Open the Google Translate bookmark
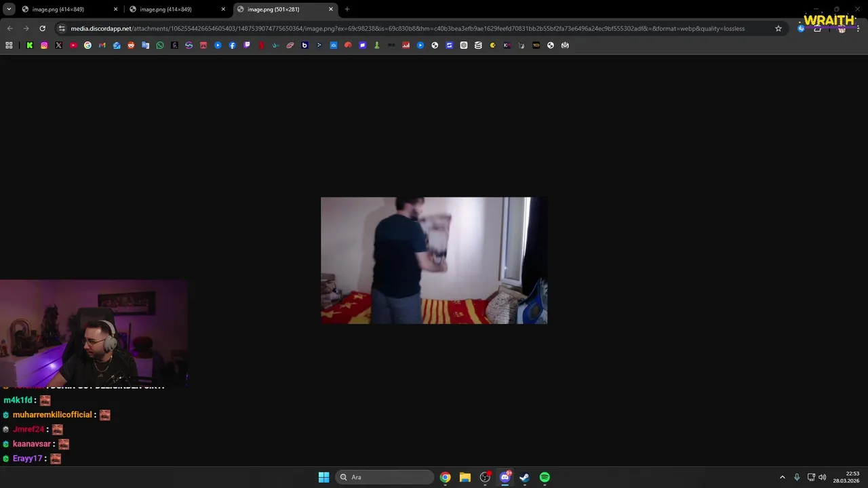Screen dimensions: 868x488 coord(145,45)
